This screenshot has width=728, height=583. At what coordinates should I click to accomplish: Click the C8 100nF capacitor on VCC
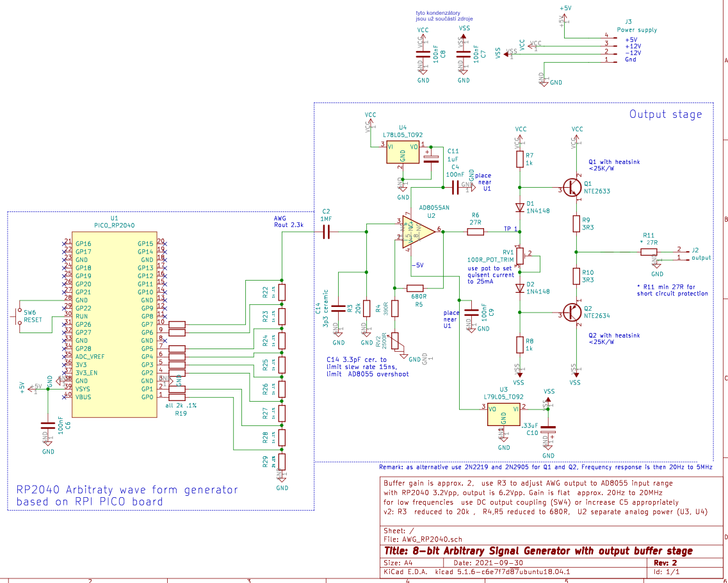tap(423, 54)
